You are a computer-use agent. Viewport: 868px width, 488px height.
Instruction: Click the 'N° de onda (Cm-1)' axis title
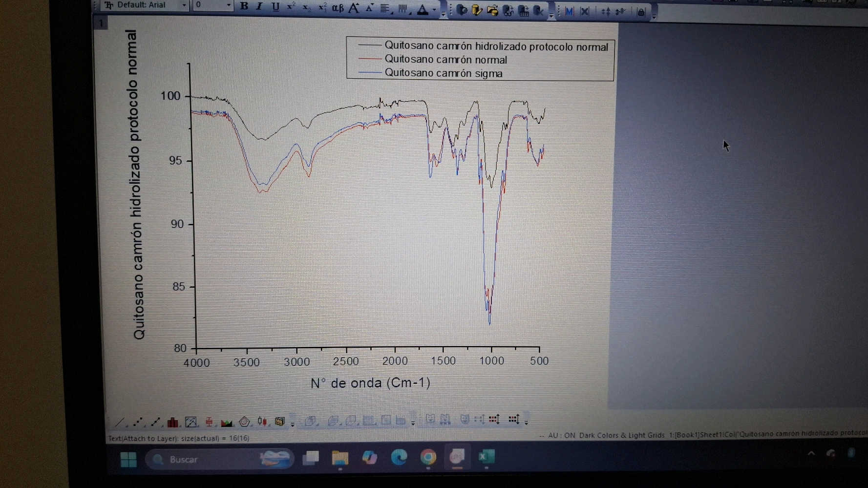(370, 383)
